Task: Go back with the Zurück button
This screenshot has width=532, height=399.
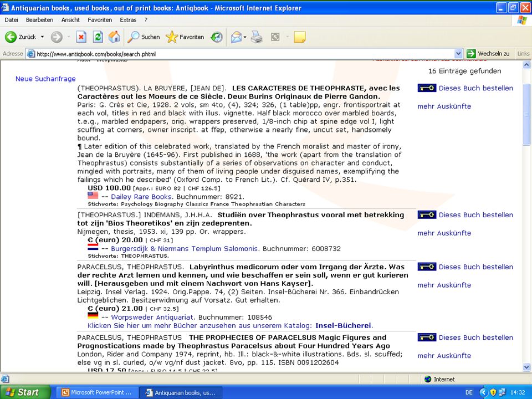Action: click(x=21, y=37)
